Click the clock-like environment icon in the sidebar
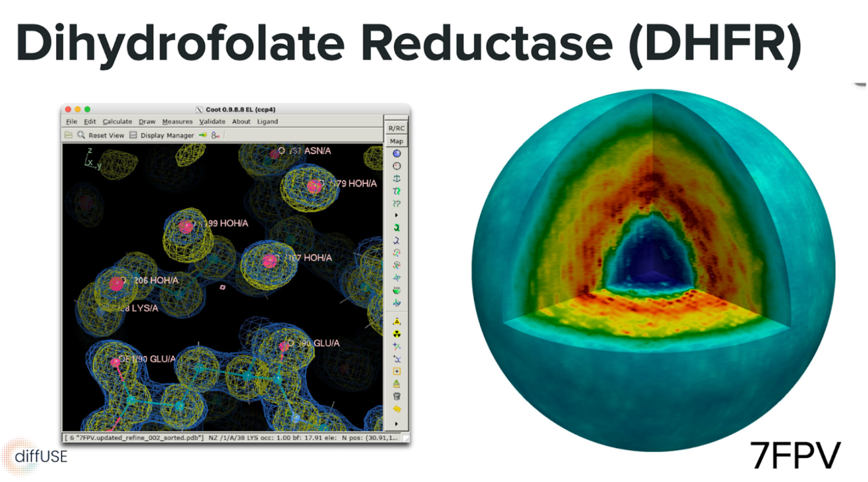 click(x=397, y=166)
